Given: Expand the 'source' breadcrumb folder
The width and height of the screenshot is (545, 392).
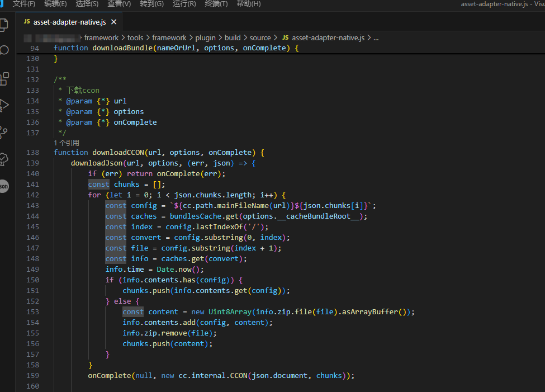Looking at the screenshot, I should pos(260,37).
